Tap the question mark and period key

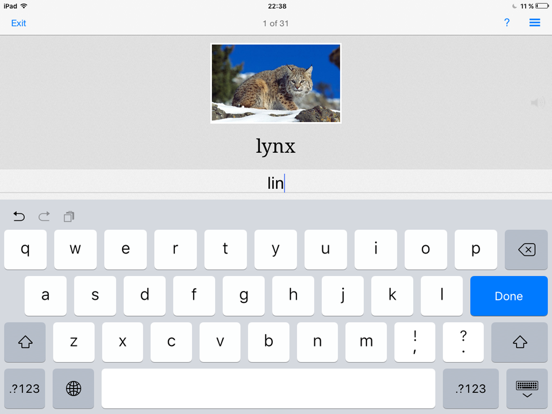coord(463,342)
